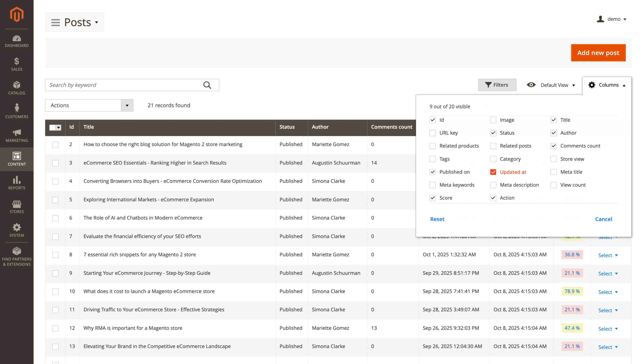Image resolution: width=643 pixels, height=364 pixels.
Task: Check the View count column checkbox
Action: coord(553,185)
